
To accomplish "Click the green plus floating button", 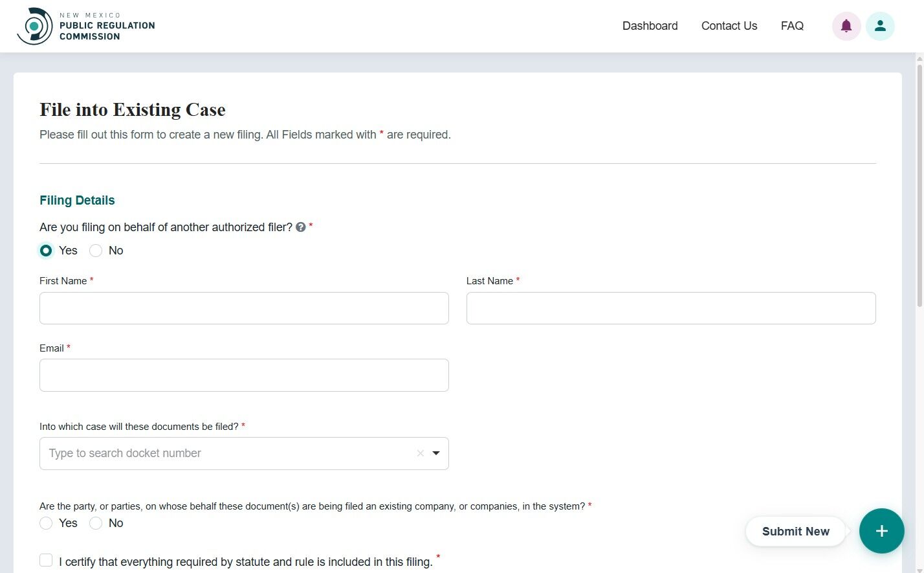I will (881, 531).
